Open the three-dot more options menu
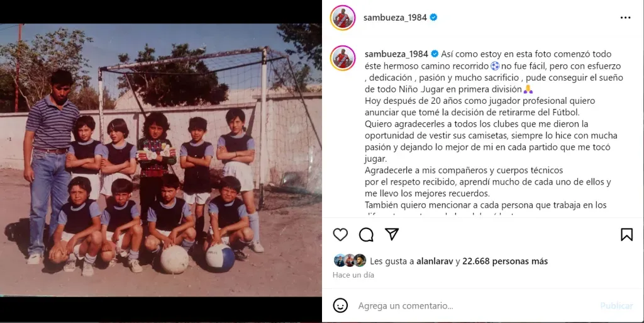 626,18
